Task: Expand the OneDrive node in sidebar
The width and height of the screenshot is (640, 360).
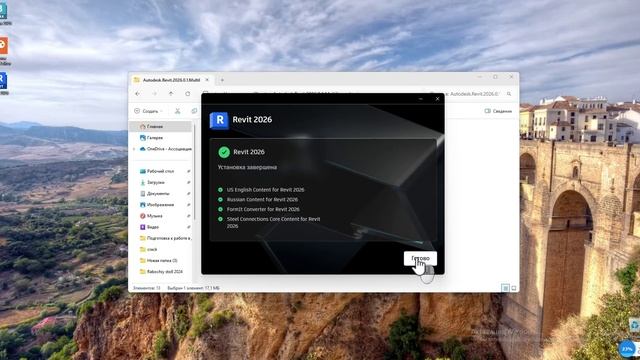Action: tap(134, 149)
